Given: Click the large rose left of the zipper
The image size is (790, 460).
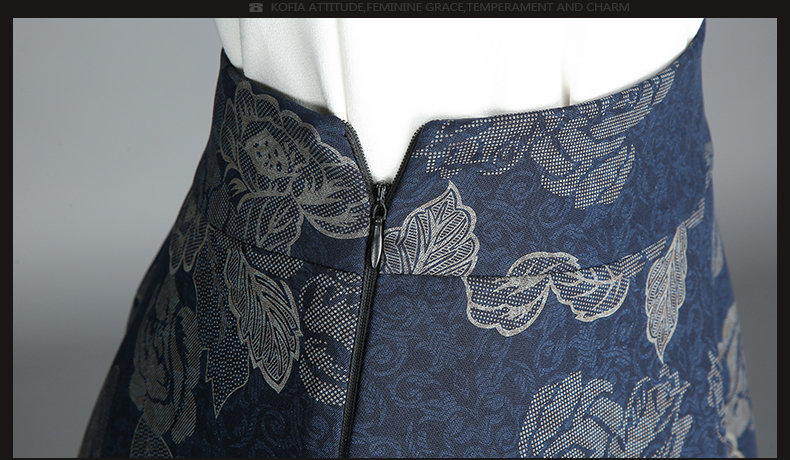Looking at the screenshot, I should (272, 160).
